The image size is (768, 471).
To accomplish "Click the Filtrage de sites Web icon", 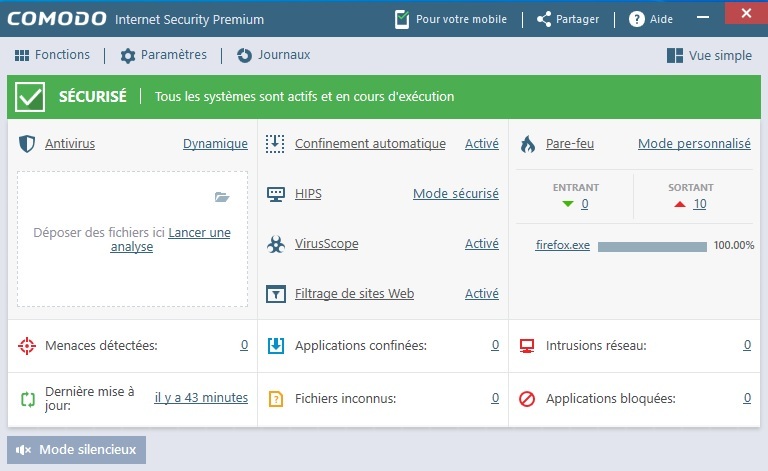I will tap(276, 294).
